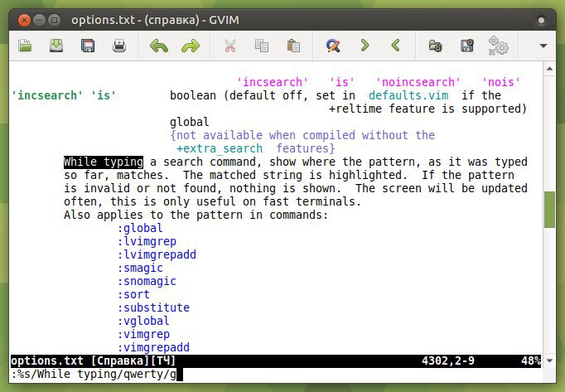The width and height of the screenshot is (565, 392).
Task: Open the :vglobal command link
Action: pyautogui.click(x=143, y=321)
